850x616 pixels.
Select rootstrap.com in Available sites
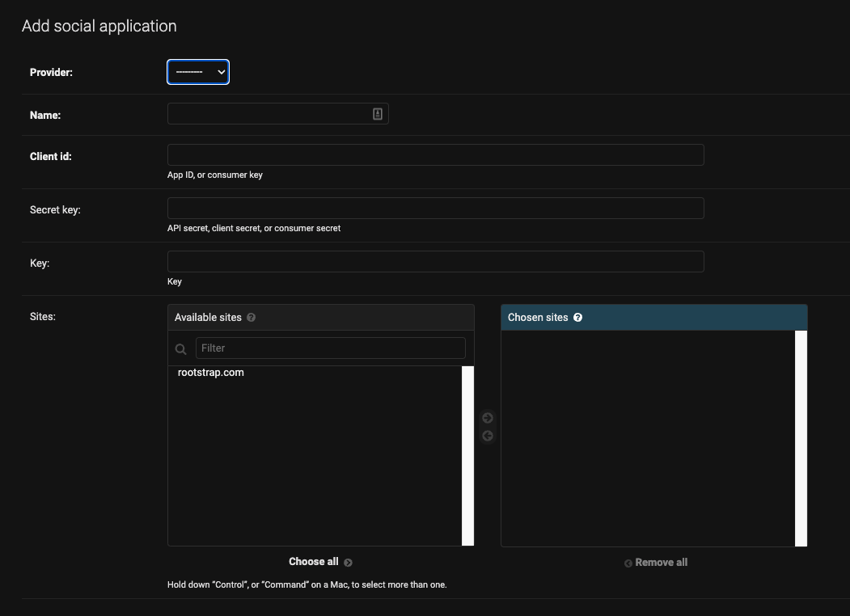pos(211,373)
